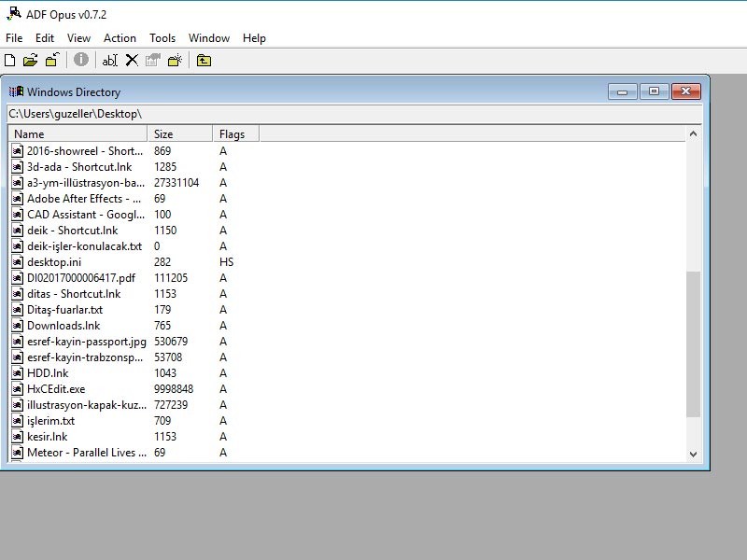The image size is (747, 560).
Task: Click the scrollbar up arrow
Action: pos(693,133)
